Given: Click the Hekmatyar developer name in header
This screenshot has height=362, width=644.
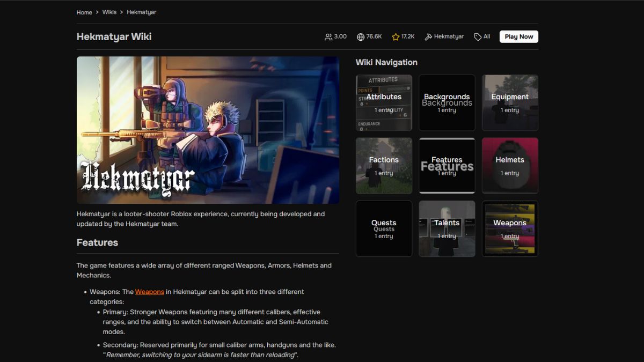Looking at the screenshot, I should pyautogui.click(x=449, y=36).
